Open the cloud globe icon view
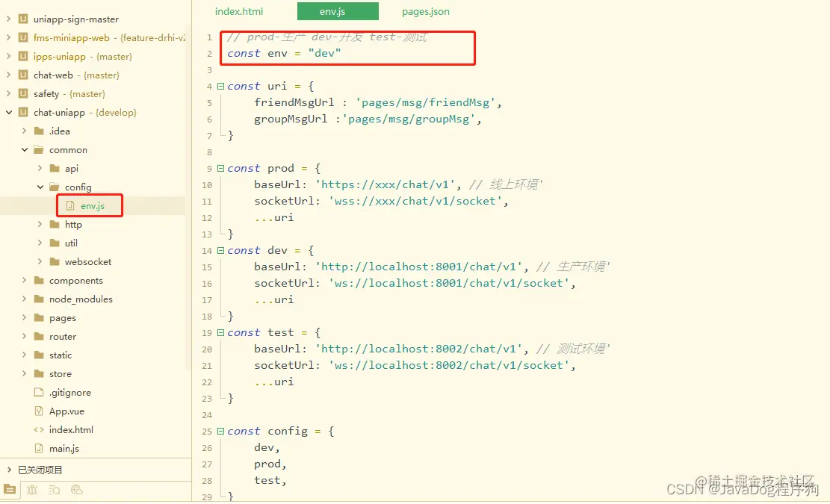This screenshot has width=830, height=504. click(x=77, y=490)
